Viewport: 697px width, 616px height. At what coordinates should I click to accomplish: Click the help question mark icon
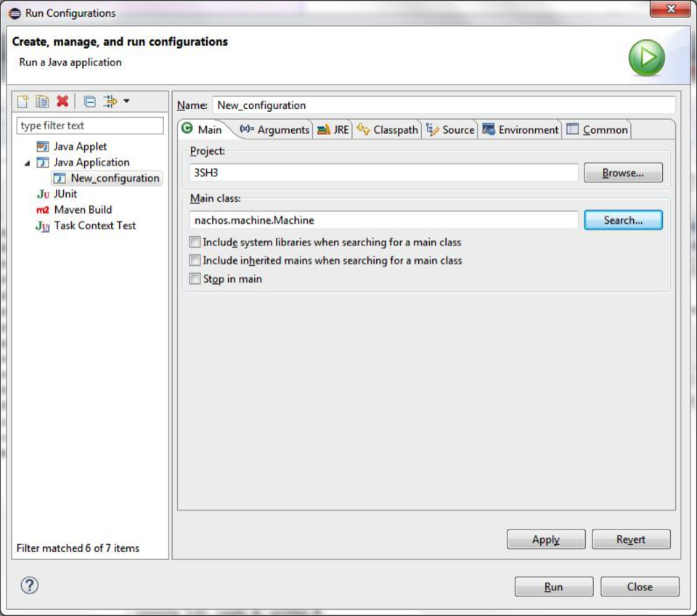click(x=29, y=585)
